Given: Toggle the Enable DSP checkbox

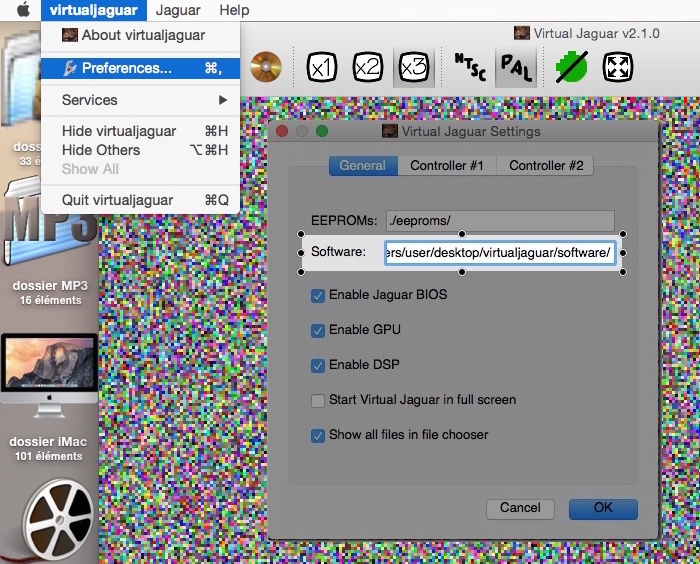Looking at the screenshot, I should pos(318,365).
